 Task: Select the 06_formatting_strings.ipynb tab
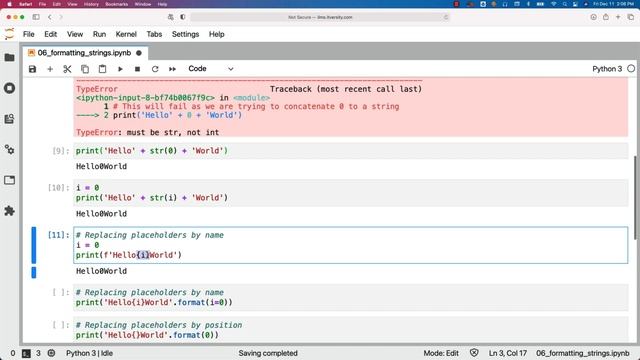(x=84, y=53)
